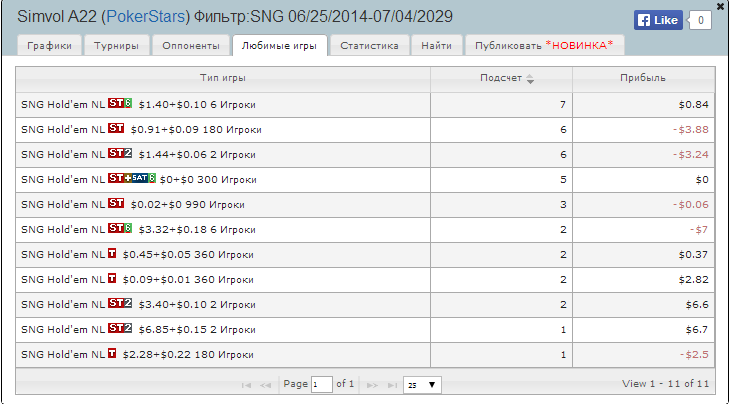Click the page number input field

tap(322, 385)
